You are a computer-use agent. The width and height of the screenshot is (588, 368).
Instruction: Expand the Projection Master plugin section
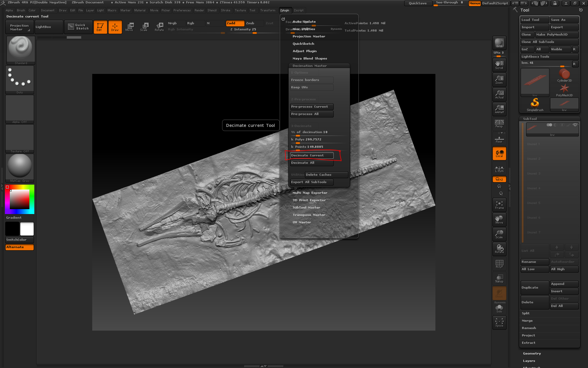coord(309,36)
